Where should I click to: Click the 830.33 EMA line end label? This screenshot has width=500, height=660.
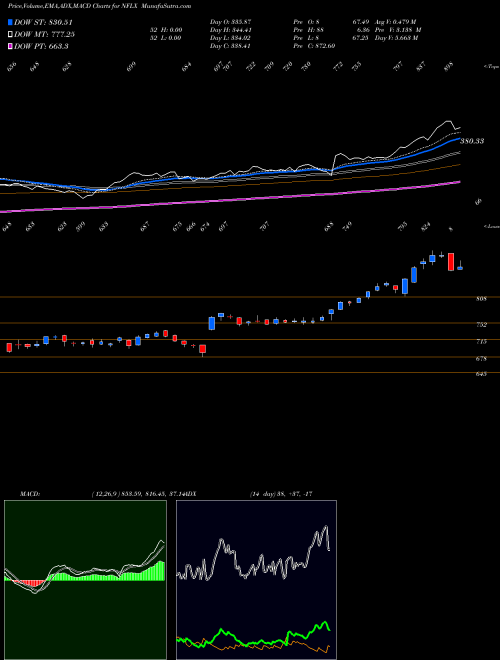(472, 141)
